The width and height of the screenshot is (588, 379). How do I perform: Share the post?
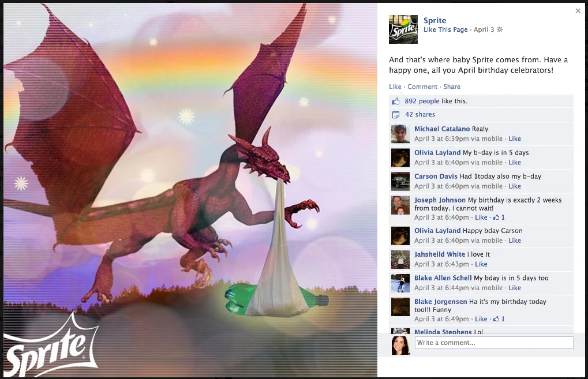click(451, 86)
